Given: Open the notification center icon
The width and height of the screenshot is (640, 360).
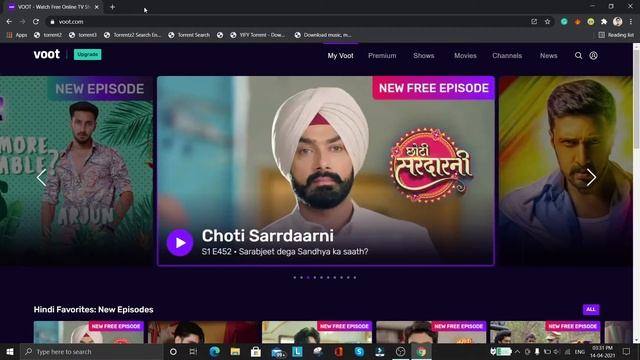Looking at the screenshot, I should pos(627,351).
